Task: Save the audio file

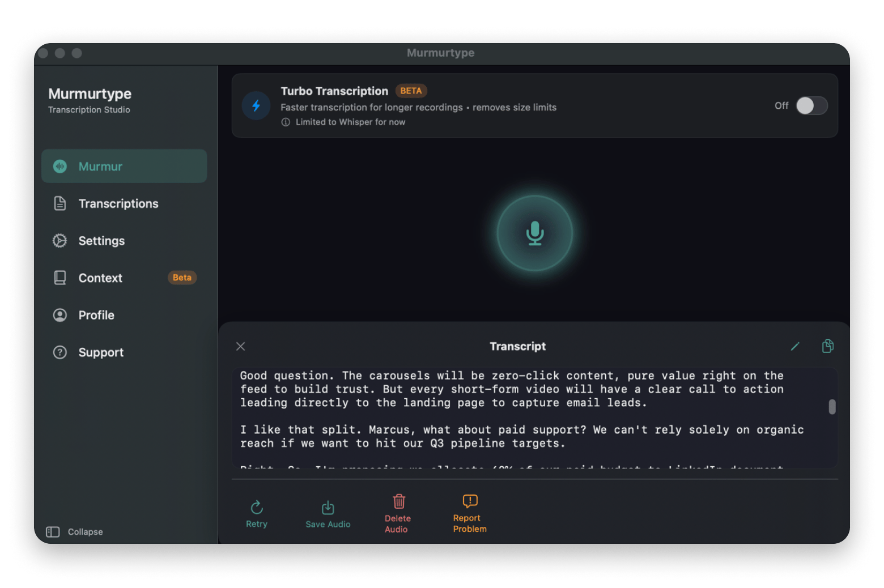Action: [328, 514]
